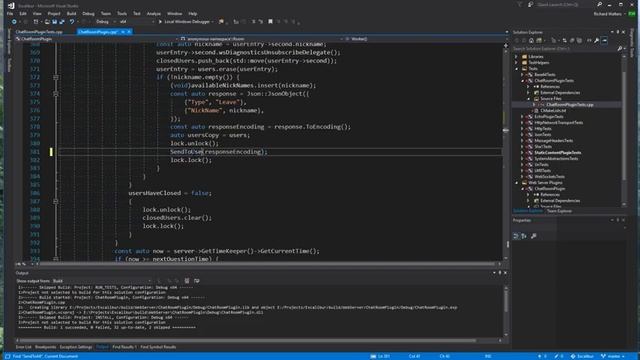Collapse the Tests folder
The image size is (640, 360).
pyautogui.click(x=516, y=69)
